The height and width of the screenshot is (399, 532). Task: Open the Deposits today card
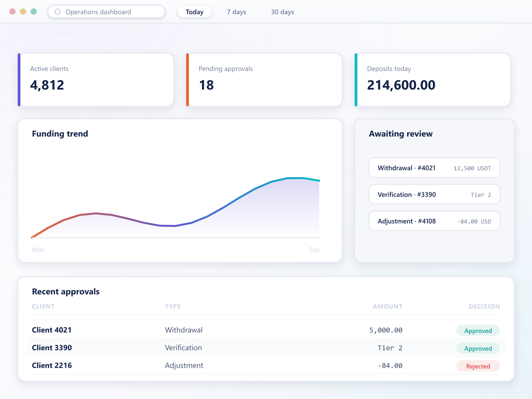pyautogui.click(x=433, y=80)
